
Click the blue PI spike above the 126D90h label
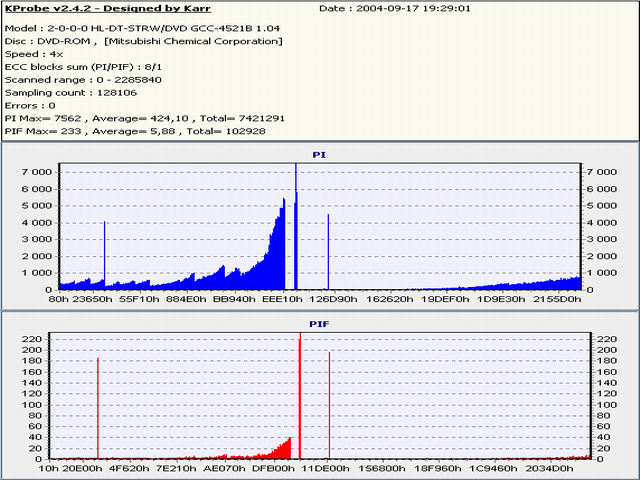coord(328,252)
